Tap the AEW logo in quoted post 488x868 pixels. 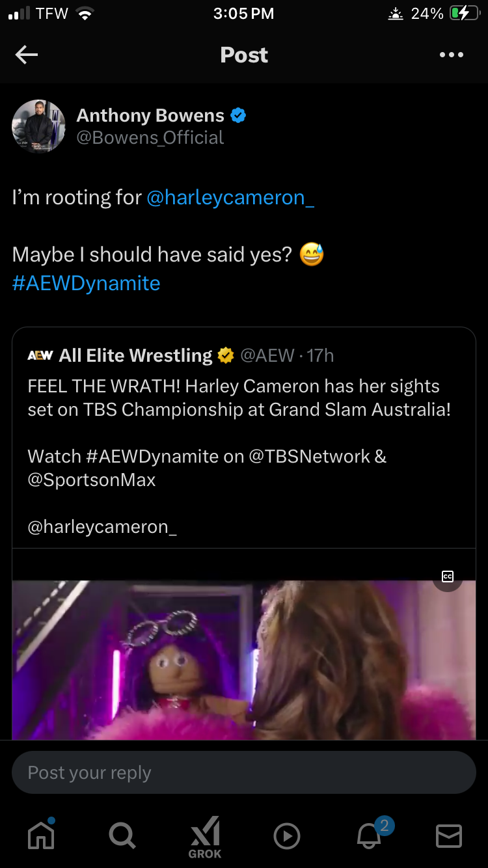(x=40, y=355)
